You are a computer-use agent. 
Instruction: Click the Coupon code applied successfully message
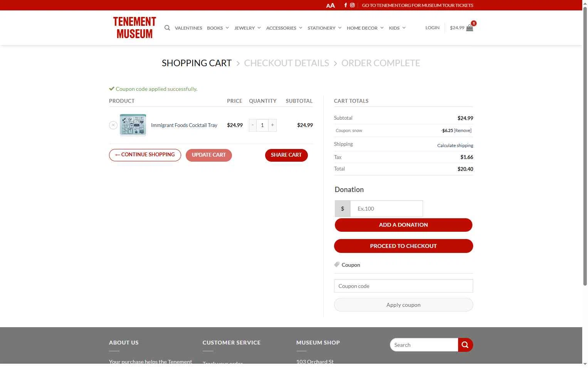click(156, 89)
